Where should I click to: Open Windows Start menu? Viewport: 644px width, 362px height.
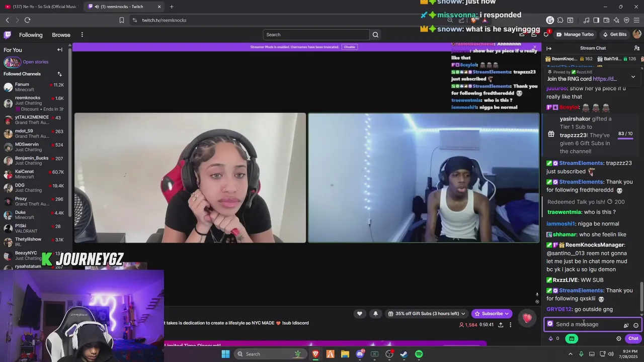coord(225,354)
